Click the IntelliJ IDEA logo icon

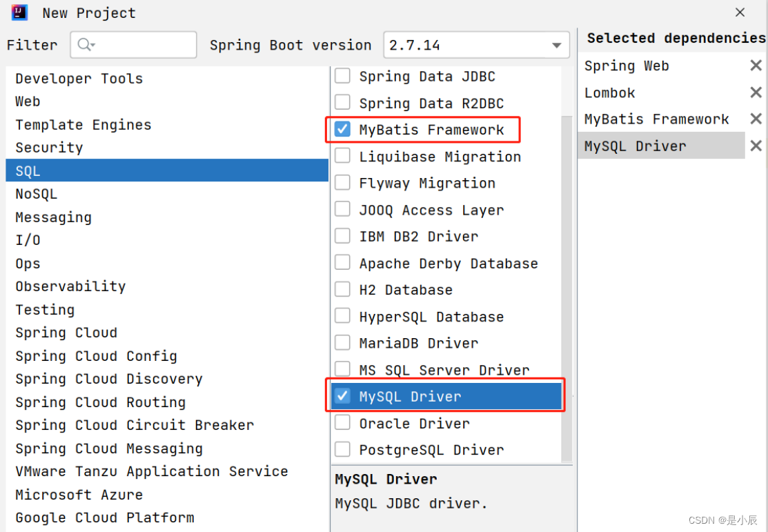[x=19, y=12]
